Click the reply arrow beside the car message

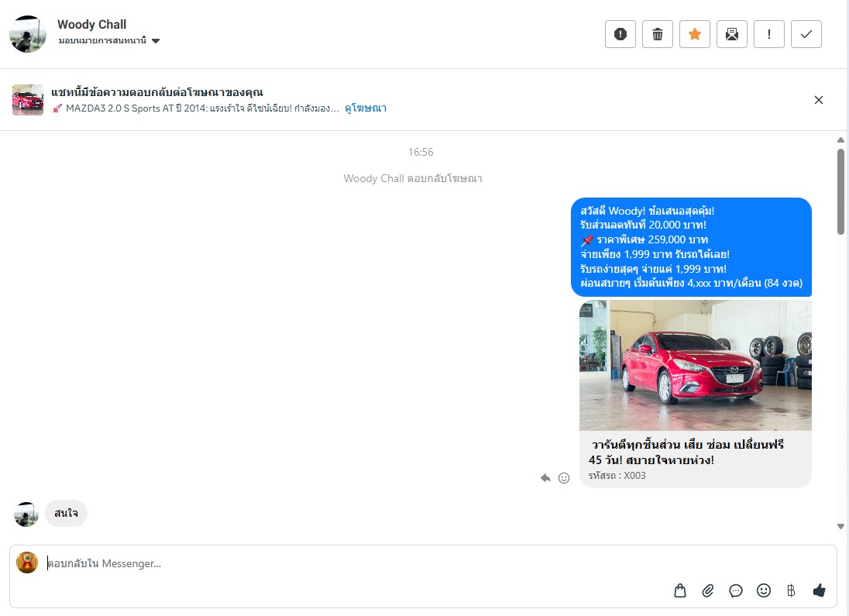click(x=545, y=478)
